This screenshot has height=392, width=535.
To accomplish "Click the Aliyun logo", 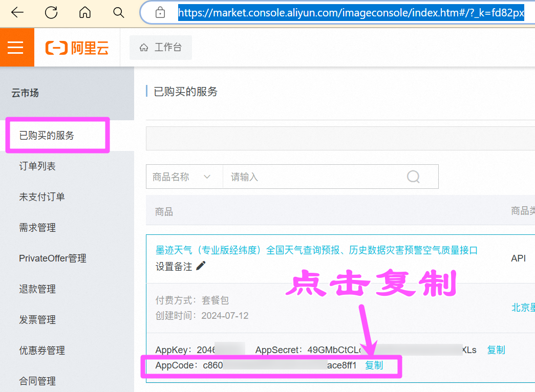I will coord(77,48).
